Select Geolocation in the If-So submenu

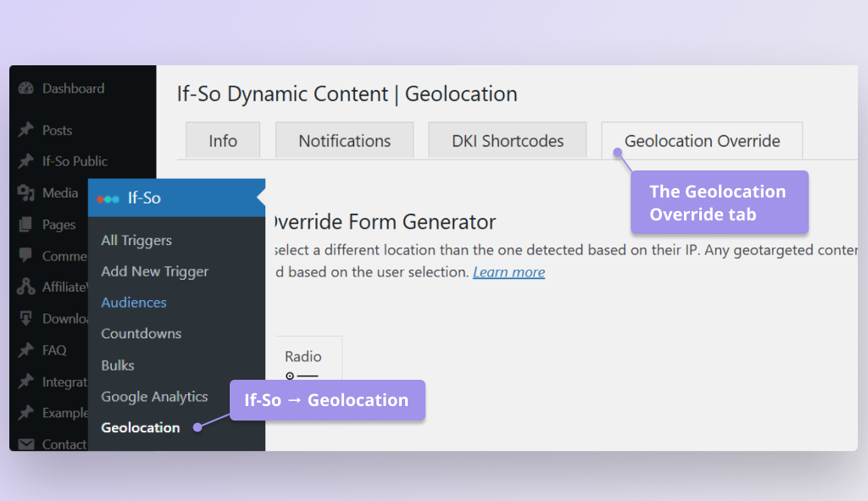(141, 427)
